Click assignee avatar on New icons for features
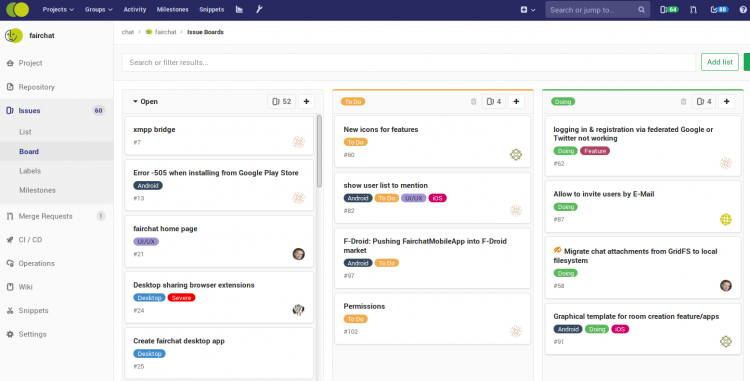Viewport: 750px width, 381px height. (516, 154)
